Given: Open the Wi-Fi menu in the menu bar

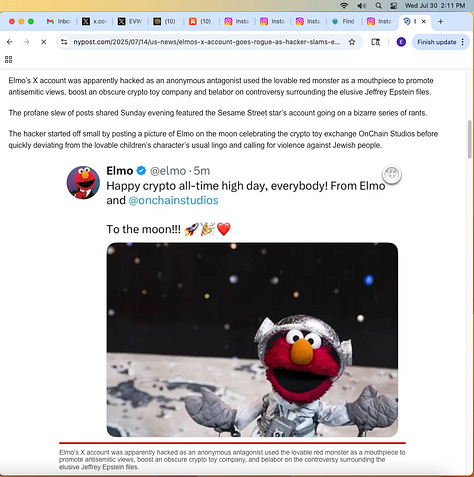Looking at the screenshot, I should 344,5.
